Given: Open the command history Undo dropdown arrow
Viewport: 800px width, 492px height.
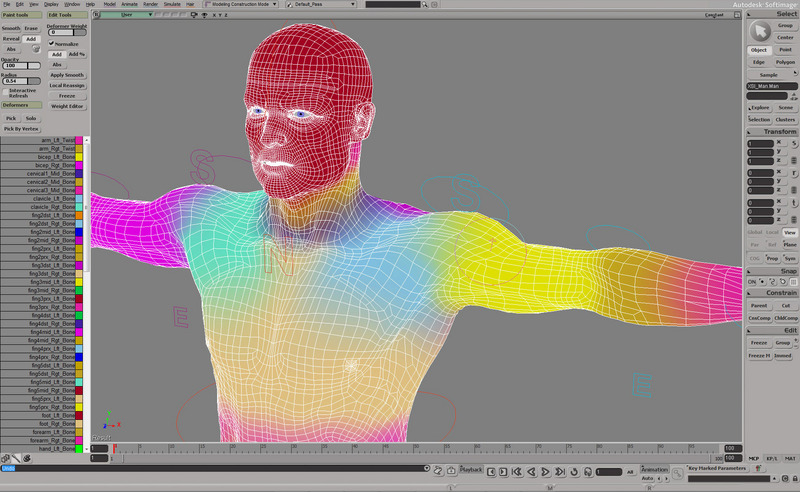Looking at the screenshot, I should [427, 468].
